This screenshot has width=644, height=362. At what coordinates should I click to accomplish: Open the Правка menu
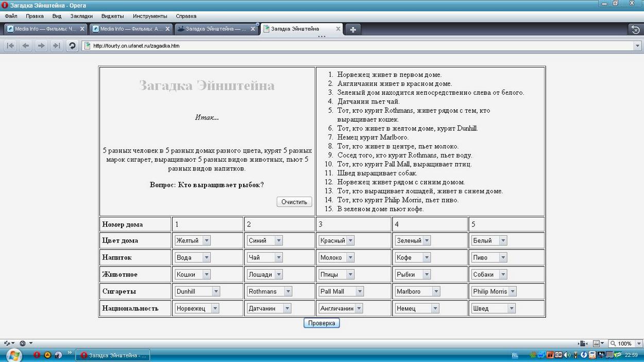(35, 16)
